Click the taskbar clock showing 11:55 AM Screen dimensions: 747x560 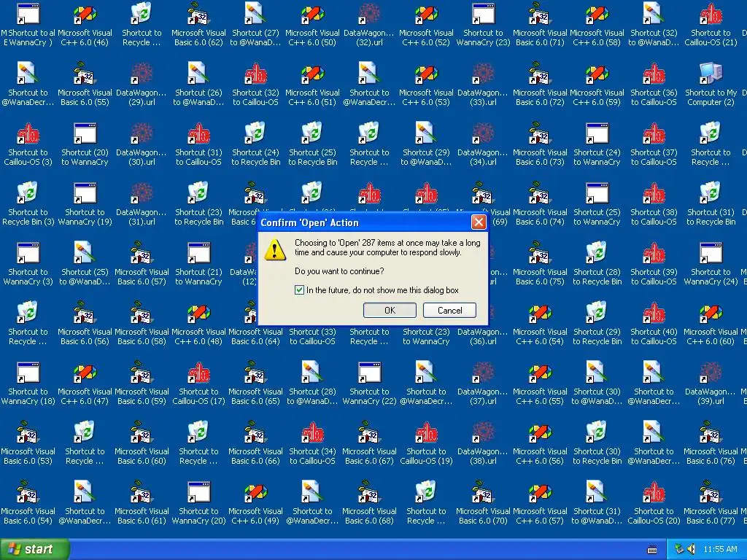[720, 550]
